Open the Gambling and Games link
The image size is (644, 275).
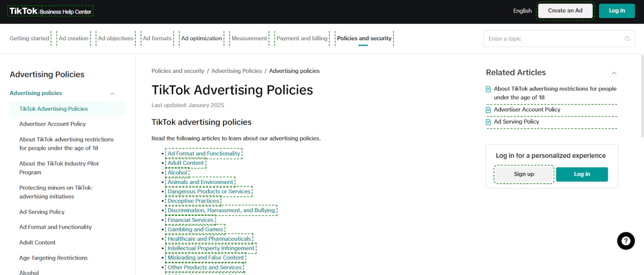coord(195,229)
